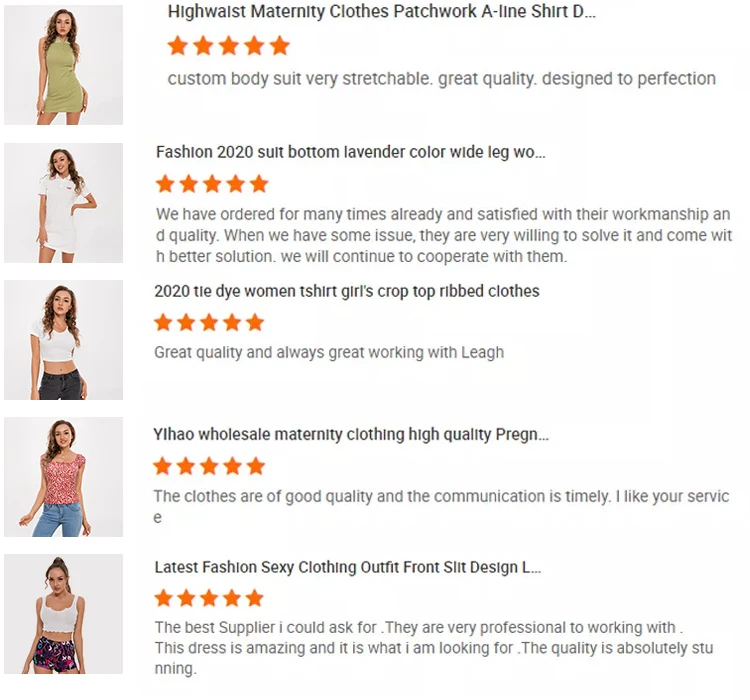Click the fifth star of the Highwaist Maternity review

click(280, 46)
